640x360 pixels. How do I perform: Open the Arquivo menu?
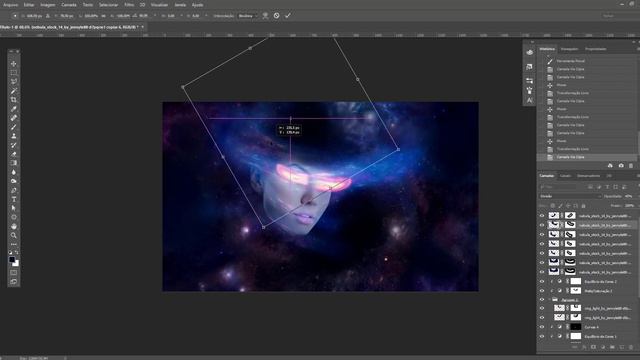pyautogui.click(x=11, y=5)
